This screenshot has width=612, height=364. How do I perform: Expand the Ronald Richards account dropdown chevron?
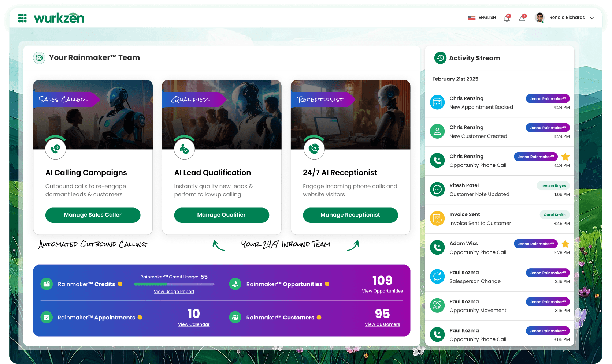click(592, 18)
